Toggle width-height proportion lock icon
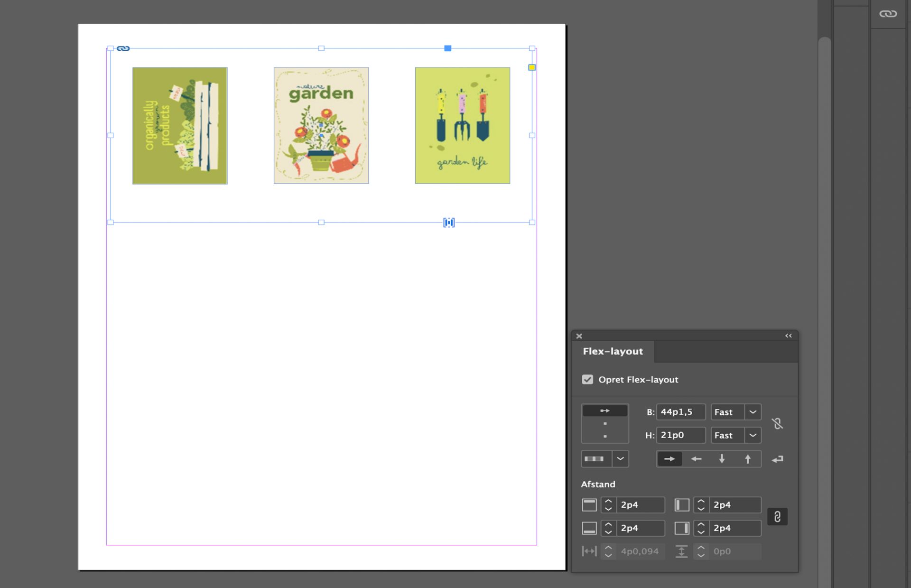911x588 pixels. (777, 423)
